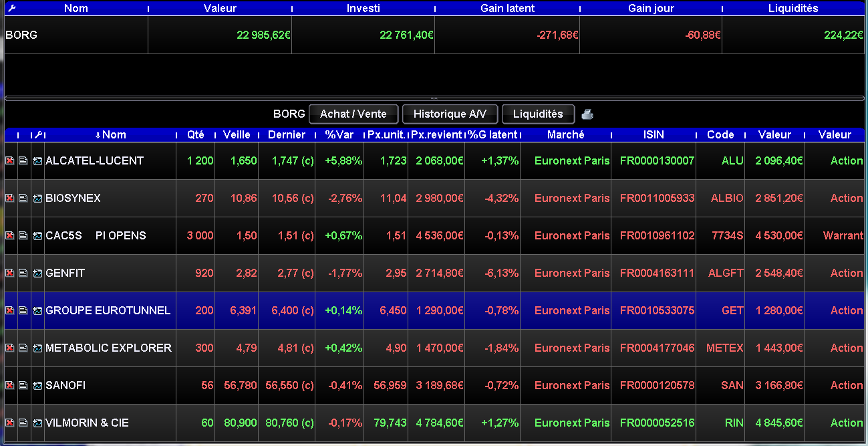
Task: Sort positions by the ISIN column header
Action: [x=654, y=134]
